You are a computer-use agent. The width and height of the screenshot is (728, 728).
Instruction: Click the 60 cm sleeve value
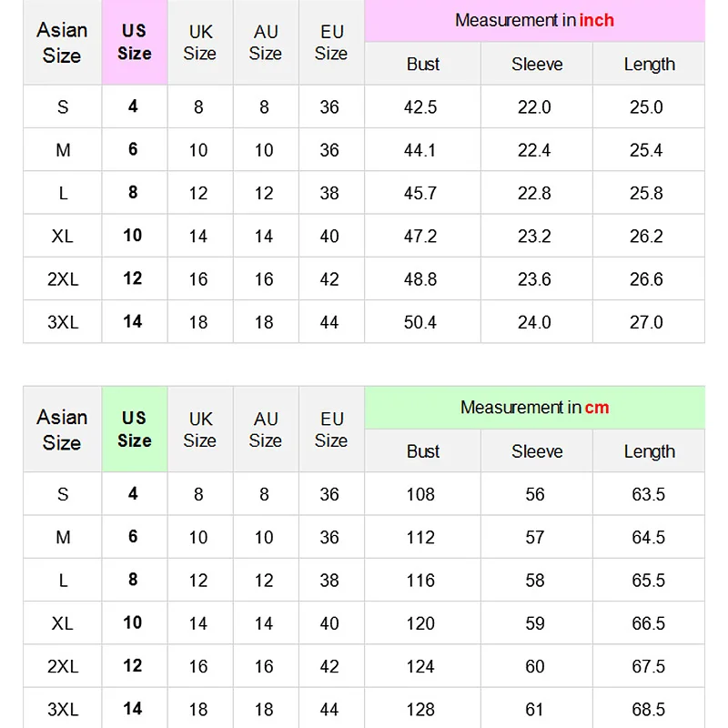click(x=535, y=667)
